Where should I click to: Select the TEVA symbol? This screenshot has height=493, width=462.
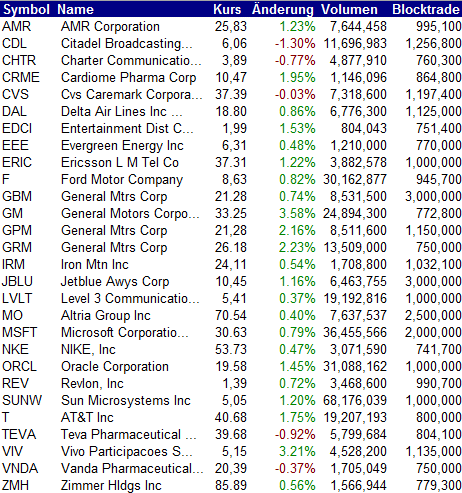[19, 434]
